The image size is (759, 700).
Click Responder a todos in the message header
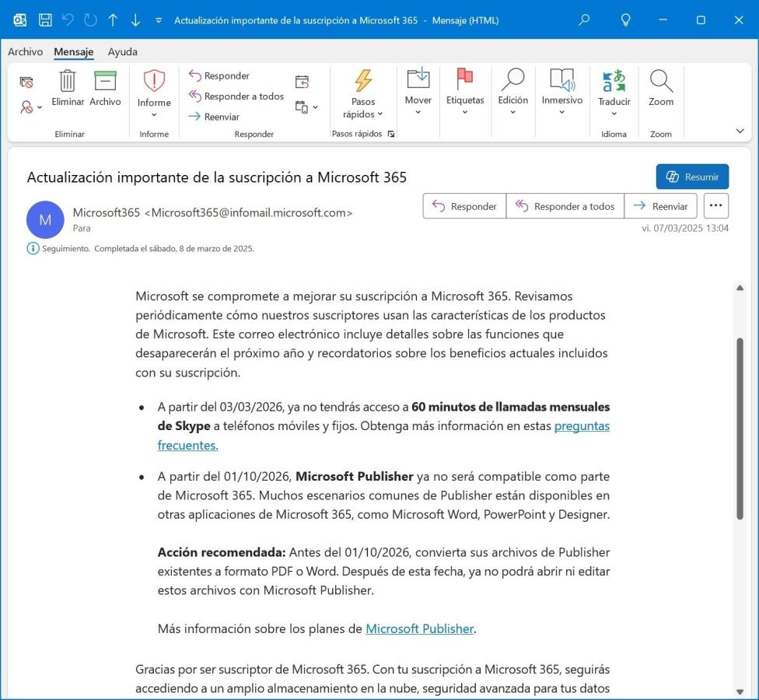(x=565, y=206)
